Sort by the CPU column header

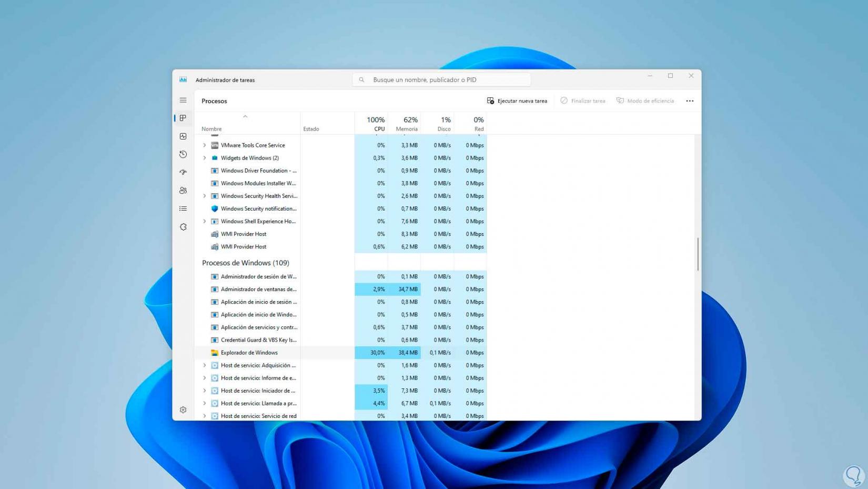[371, 124]
